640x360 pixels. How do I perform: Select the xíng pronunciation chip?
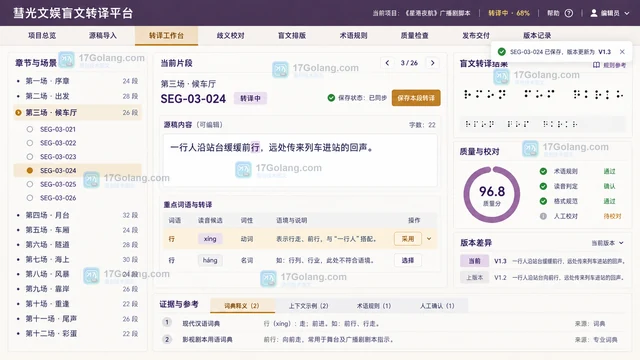[210, 239]
